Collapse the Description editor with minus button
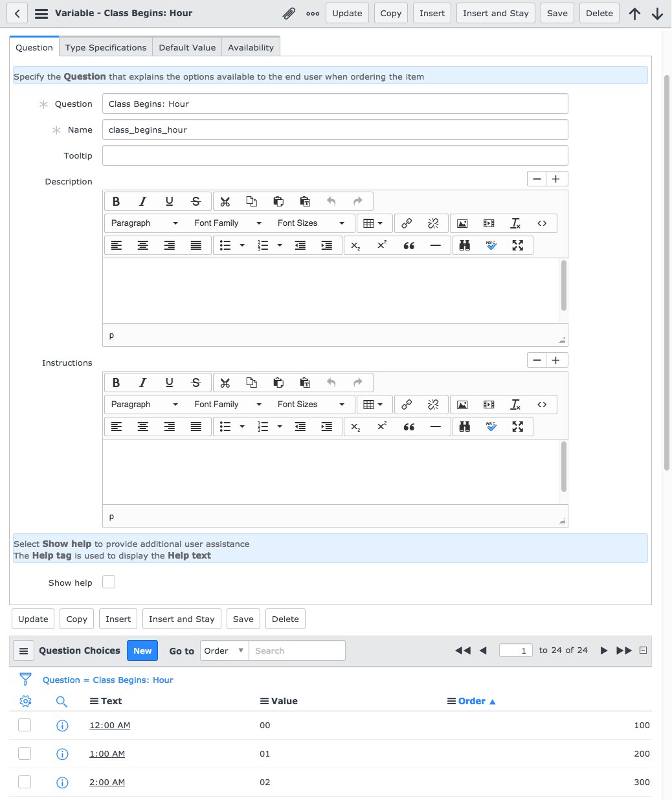672x800 pixels. [x=537, y=179]
